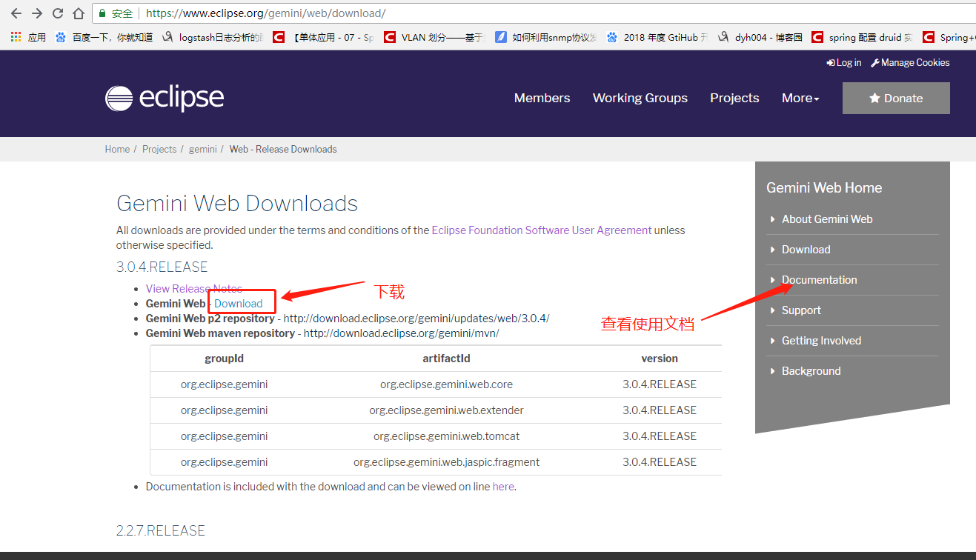Open the 如何利用snmp协议 bookmark
Screen dimensions: 976x560
click(x=545, y=37)
